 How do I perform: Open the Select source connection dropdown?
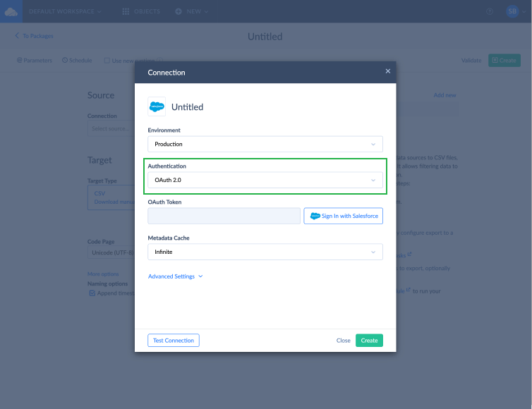pyautogui.click(x=111, y=128)
